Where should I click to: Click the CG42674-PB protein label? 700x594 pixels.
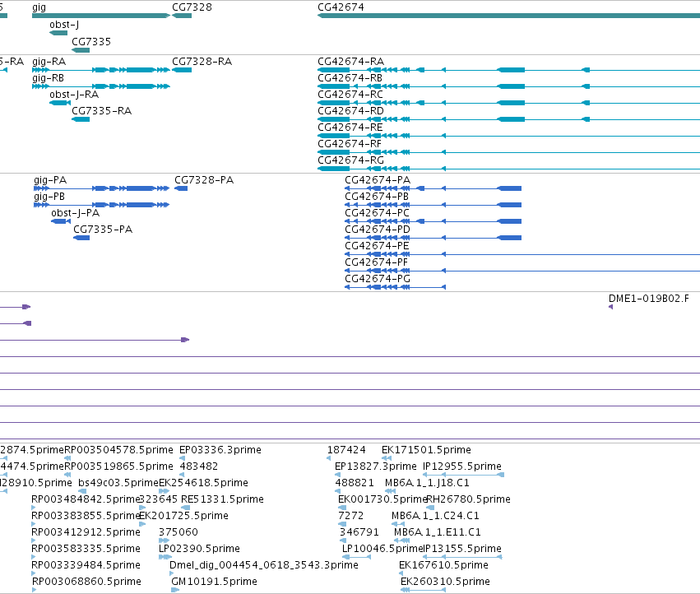[377, 196]
